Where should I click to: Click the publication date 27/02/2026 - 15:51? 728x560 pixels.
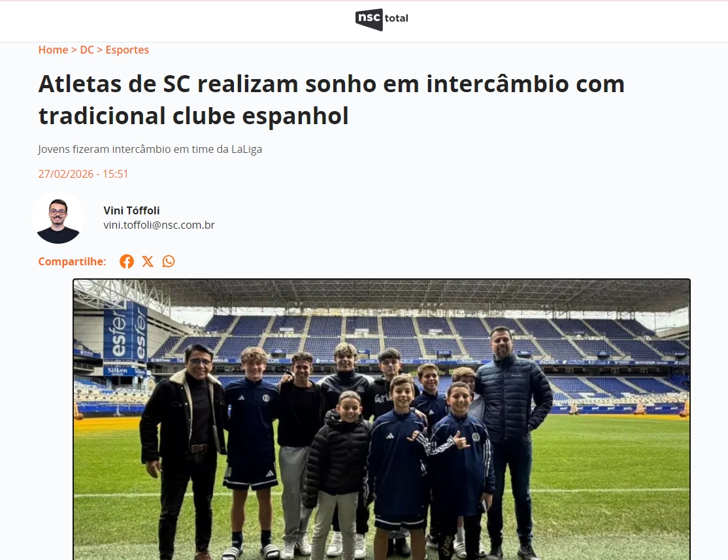click(x=83, y=174)
